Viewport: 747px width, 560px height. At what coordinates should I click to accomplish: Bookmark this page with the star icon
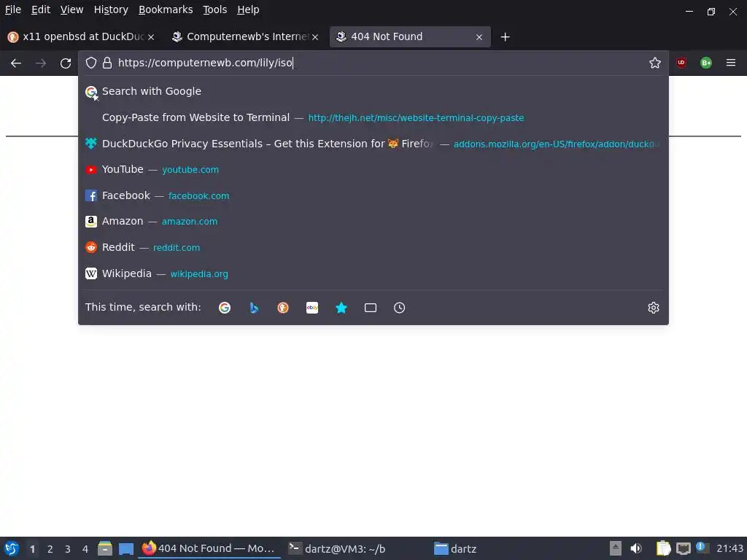point(655,63)
